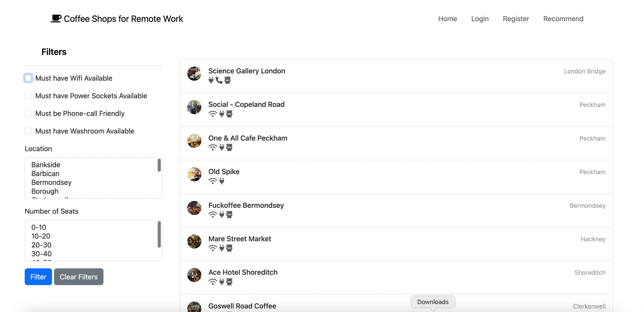Toggle Must have Washroom Available
644x312 pixels.
point(28,131)
